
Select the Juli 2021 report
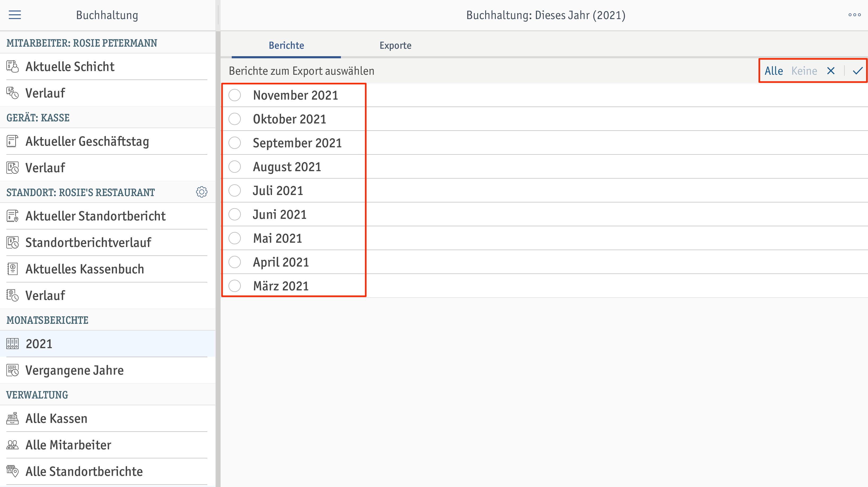[235, 191]
